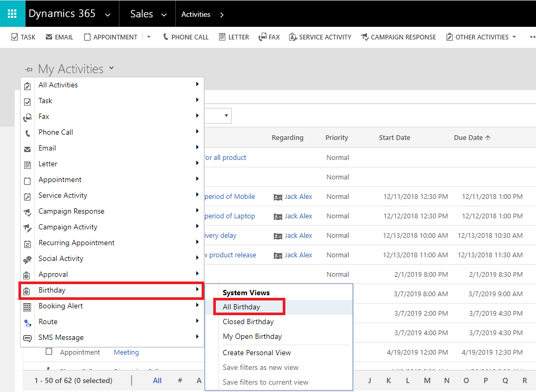Click the Appointment calendar icon in command bar
This screenshot has width=536, height=392.
click(87, 37)
